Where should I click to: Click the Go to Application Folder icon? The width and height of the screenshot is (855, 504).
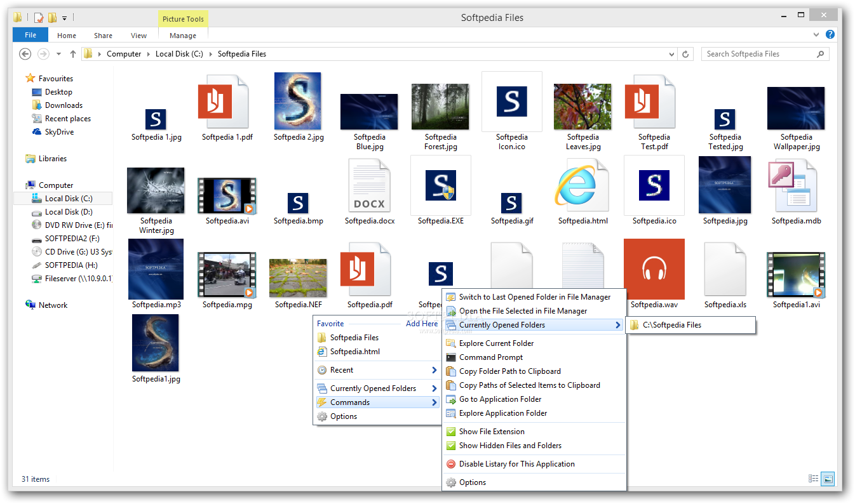pyautogui.click(x=451, y=399)
